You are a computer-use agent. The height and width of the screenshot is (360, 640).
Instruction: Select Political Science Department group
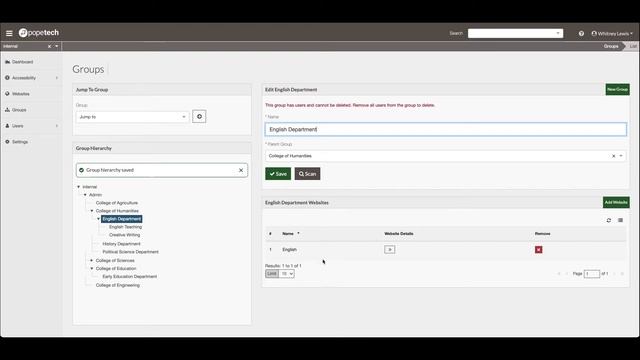click(x=130, y=252)
